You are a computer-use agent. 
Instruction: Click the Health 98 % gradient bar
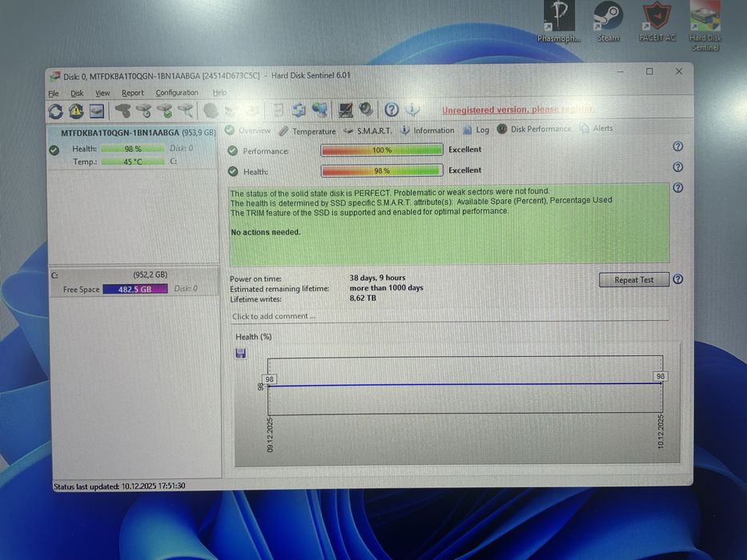[382, 170]
